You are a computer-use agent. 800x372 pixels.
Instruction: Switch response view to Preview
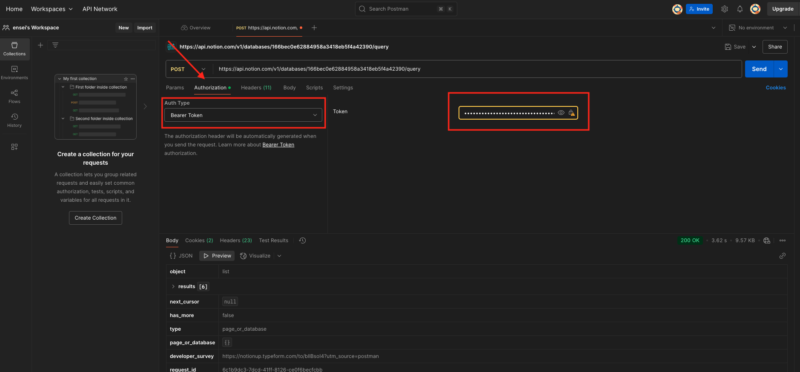click(217, 256)
